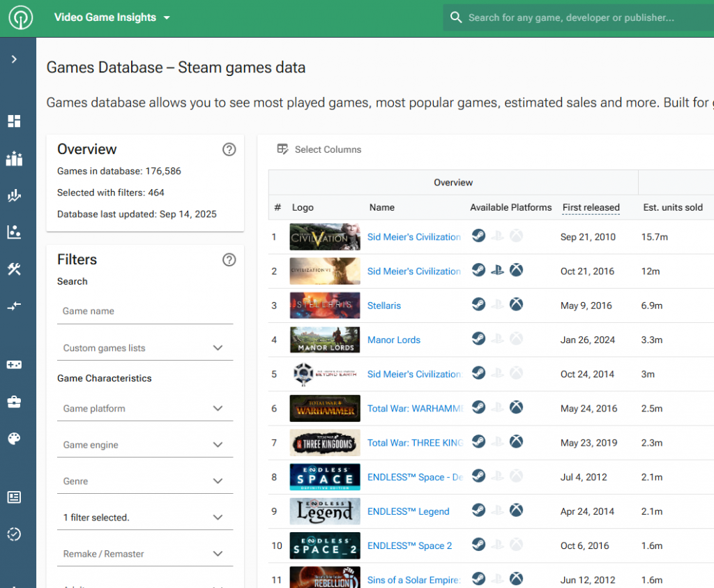Click Beyond Earth logo thumbnail
714x588 pixels.
325,374
